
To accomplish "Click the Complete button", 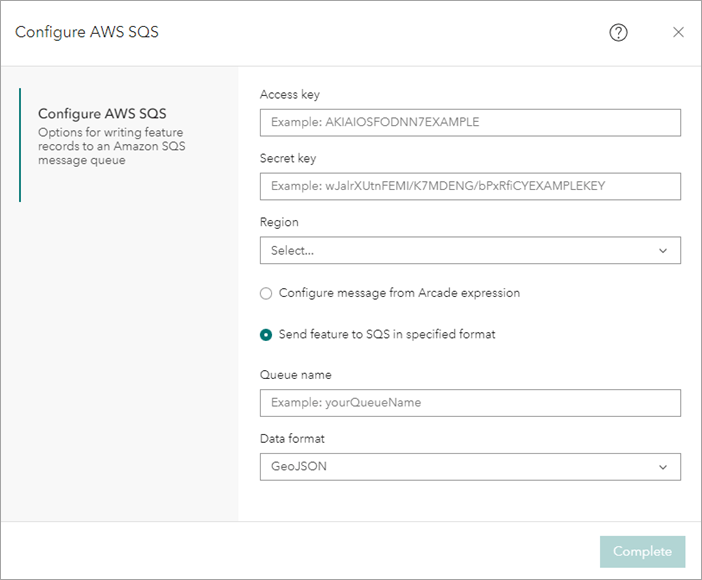I will coord(642,551).
